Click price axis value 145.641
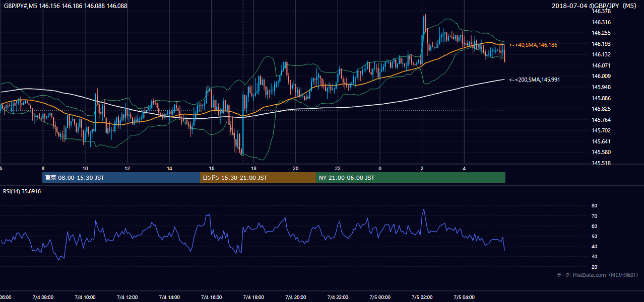The width and height of the screenshot is (644, 302). [601, 141]
